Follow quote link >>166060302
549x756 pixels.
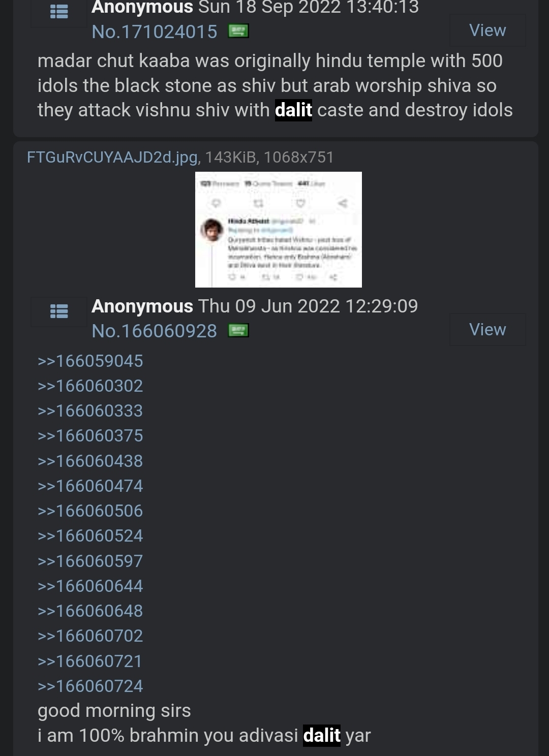coord(90,386)
